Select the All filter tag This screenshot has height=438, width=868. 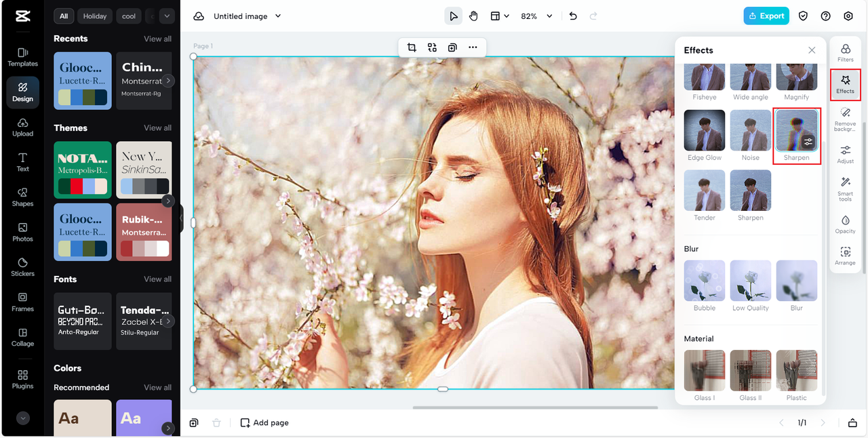click(x=64, y=16)
